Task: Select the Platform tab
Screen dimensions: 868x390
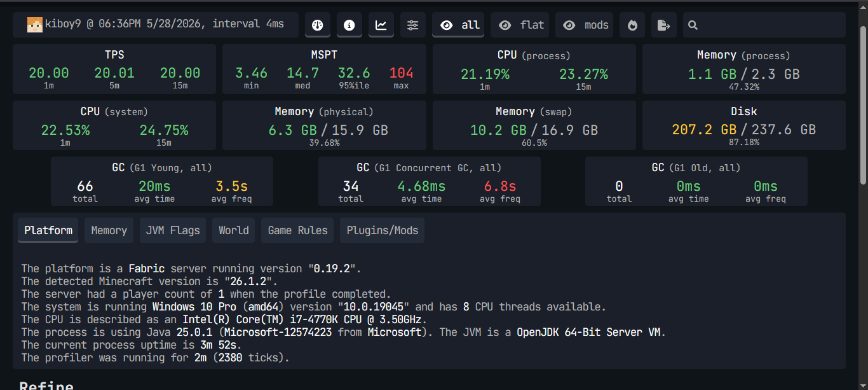Action: click(x=48, y=230)
